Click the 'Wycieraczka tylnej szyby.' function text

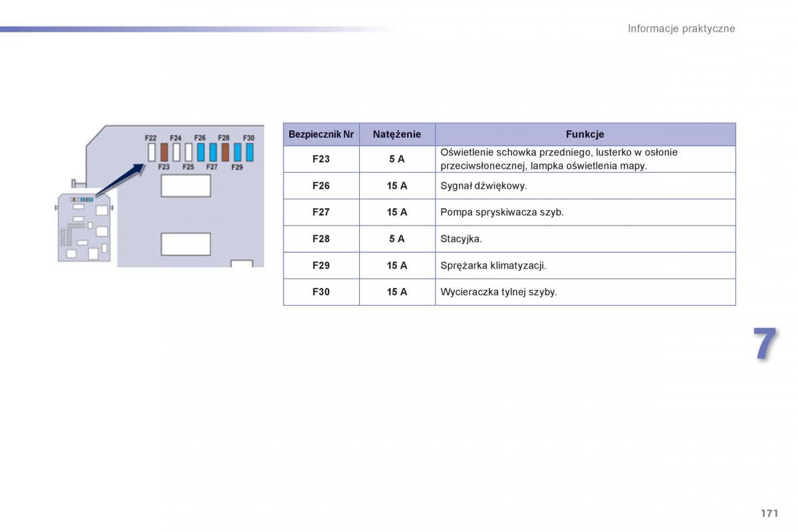point(499,293)
